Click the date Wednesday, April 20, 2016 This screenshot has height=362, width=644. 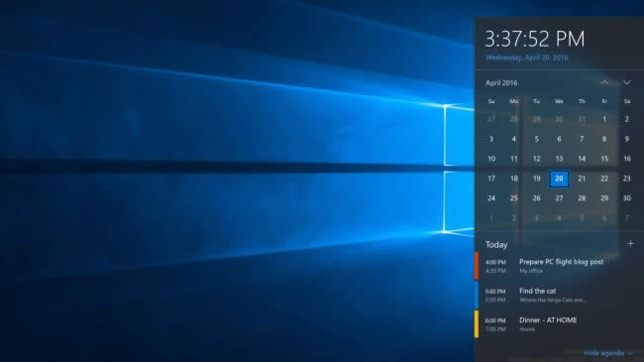527,58
